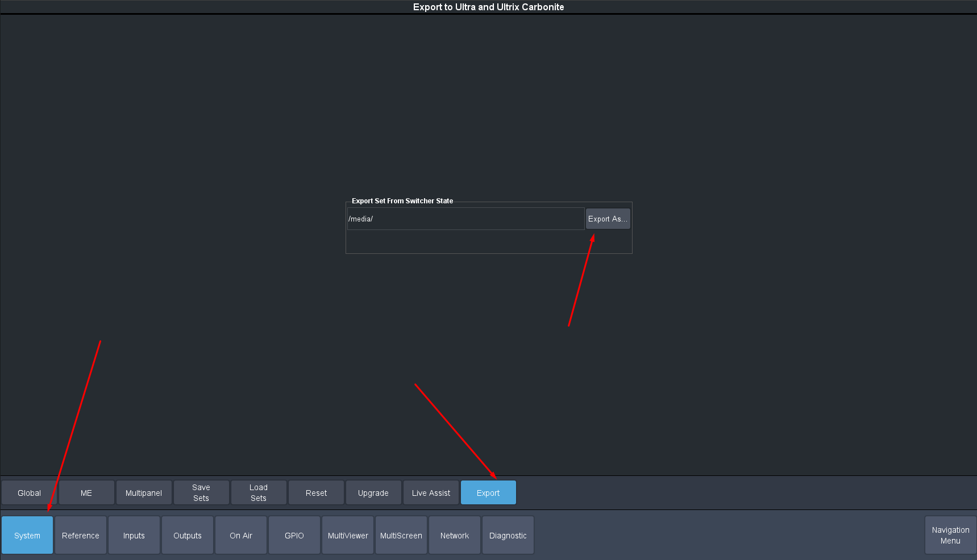Open the Upgrade tab
This screenshot has height=560, width=977.
click(x=373, y=492)
